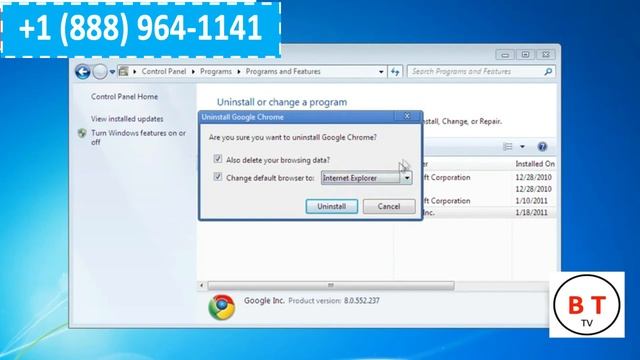
Task: Click the Back arrow navigation button
Action: coord(82,72)
